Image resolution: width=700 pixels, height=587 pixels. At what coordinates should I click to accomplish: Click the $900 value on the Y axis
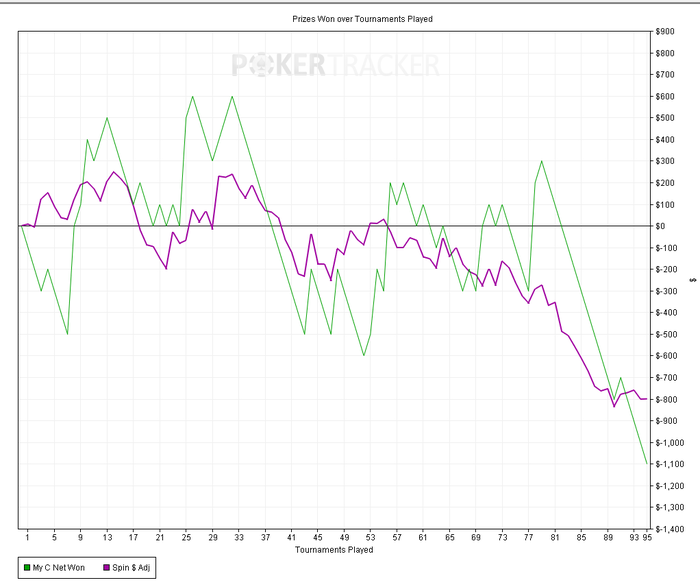[x=665, y=31]
